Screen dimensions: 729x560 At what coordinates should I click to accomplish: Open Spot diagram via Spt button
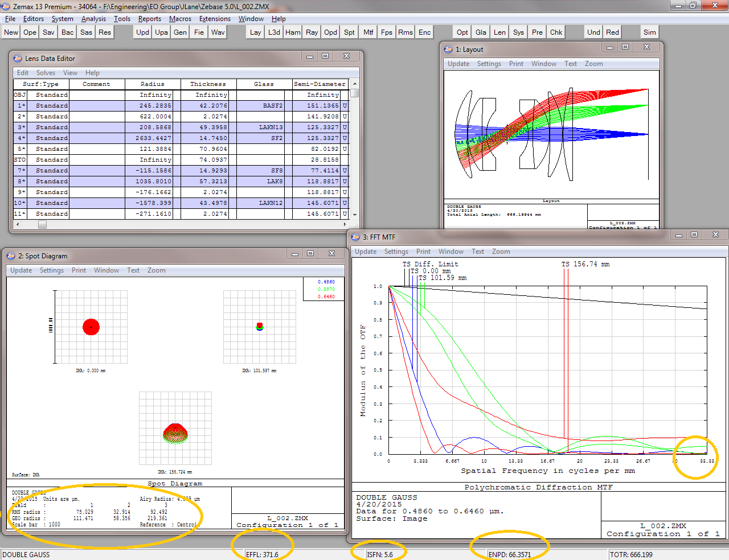tap(349, 32)
